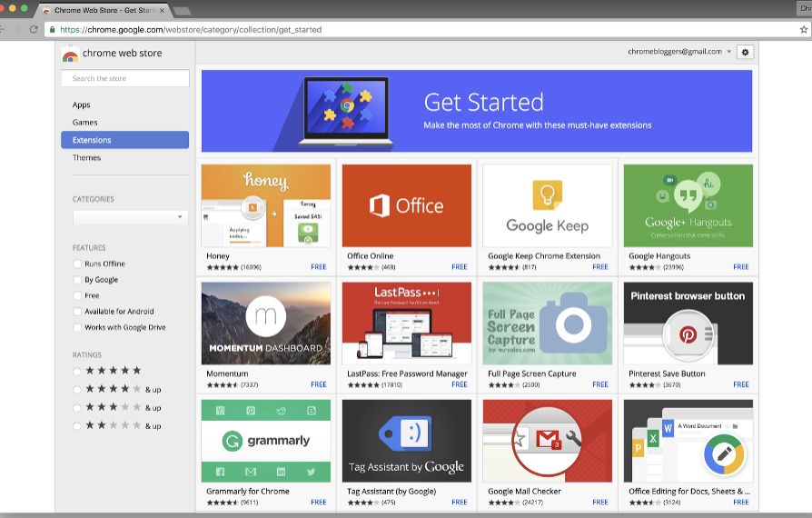Close the Chrome Web Store tab
The height and width of the screenshot is (518, 812).
pos(162,10)
